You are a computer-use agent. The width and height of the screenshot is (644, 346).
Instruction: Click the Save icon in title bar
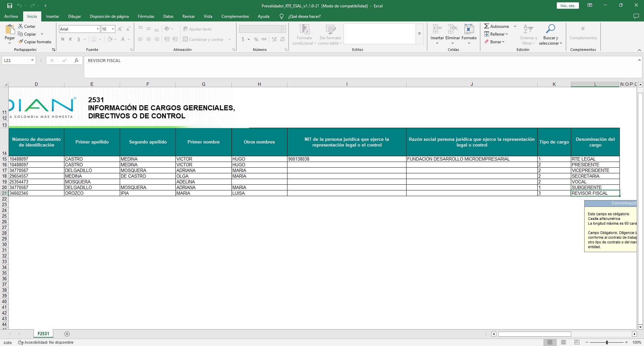coord(10,6)
